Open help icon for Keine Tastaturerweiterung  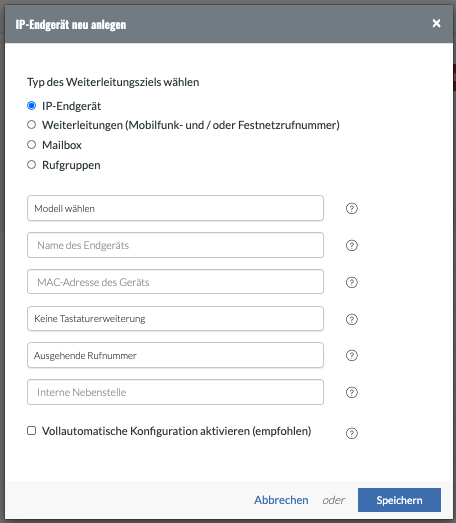352,319
